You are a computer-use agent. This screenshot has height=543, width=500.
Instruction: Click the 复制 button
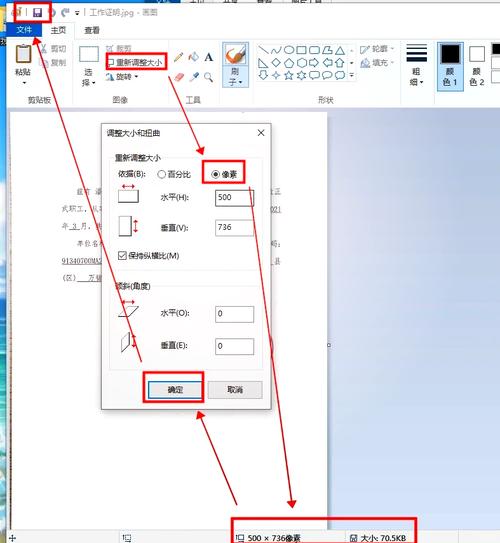(53, 63)
